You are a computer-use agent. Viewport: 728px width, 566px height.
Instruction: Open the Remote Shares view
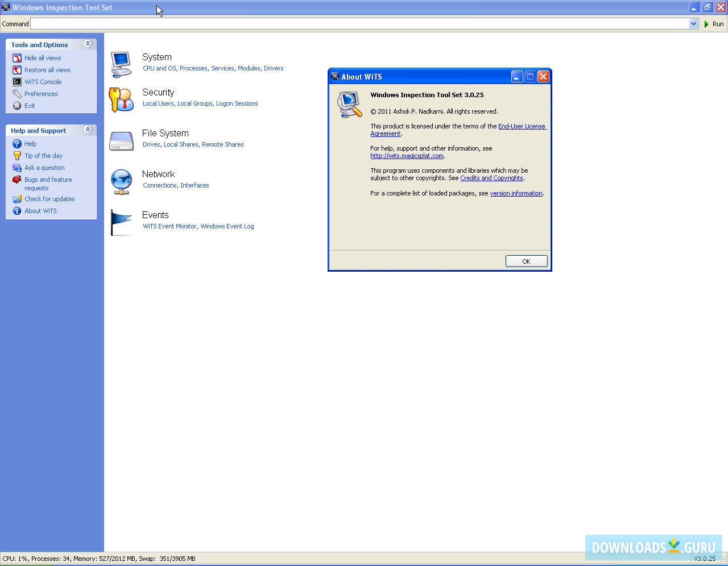(x=223, y=144)
